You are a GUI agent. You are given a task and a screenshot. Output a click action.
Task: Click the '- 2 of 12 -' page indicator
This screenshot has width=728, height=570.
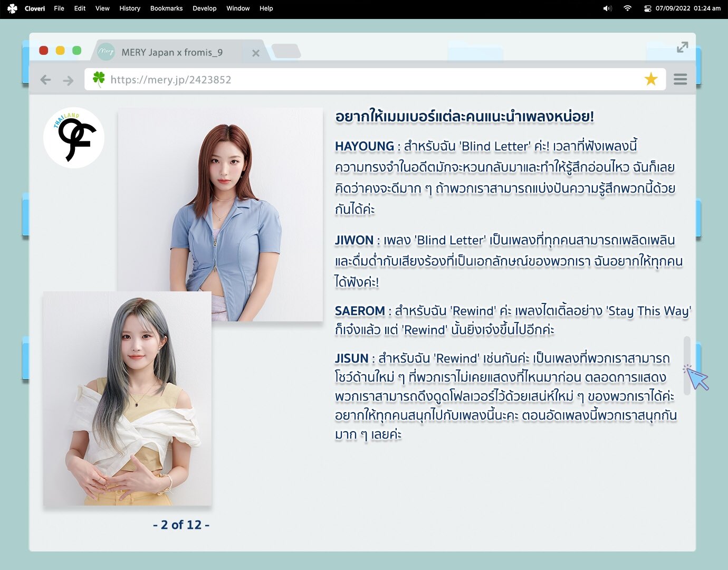point(181,525)
